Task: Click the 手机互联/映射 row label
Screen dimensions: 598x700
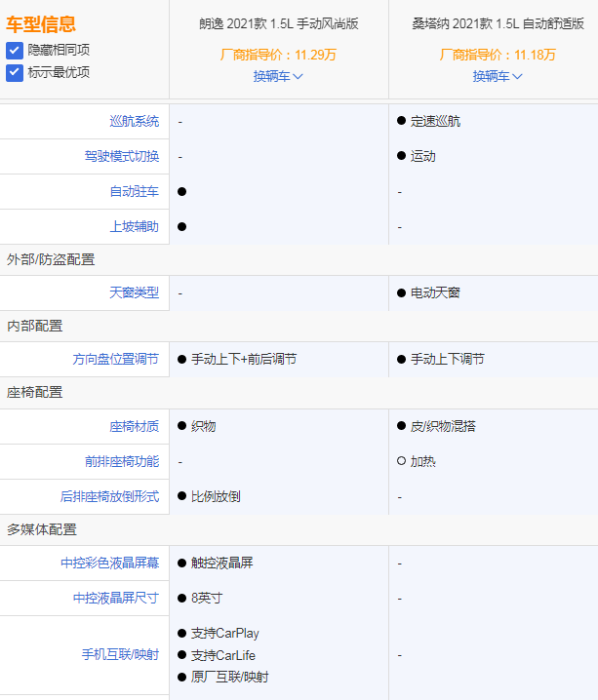Action: [x=120, y=654]
